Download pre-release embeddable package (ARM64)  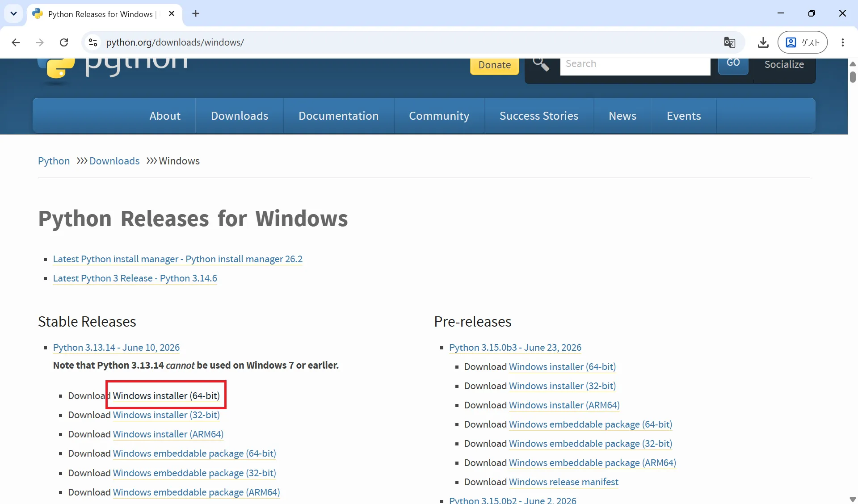[592, 463]
